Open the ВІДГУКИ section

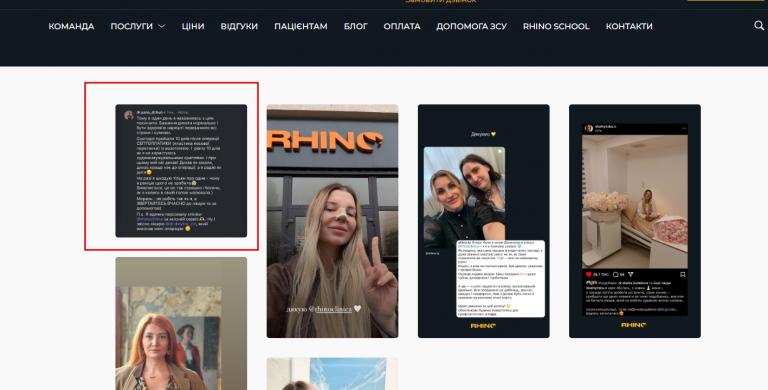(239, 26)
